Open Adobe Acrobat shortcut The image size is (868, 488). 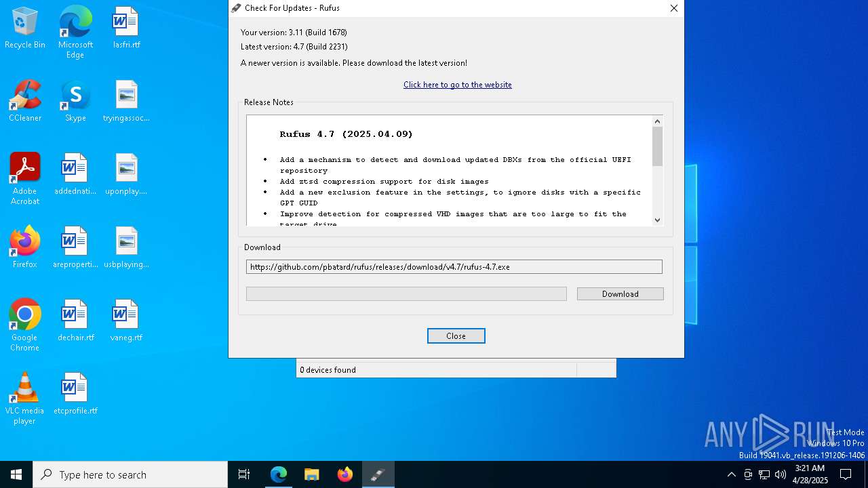(25, 179)
